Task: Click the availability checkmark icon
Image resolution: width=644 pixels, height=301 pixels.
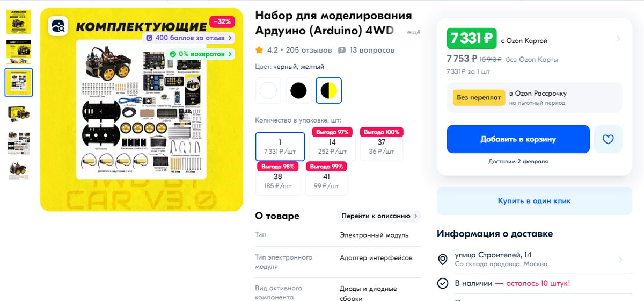Action: (x=443, y=283)
